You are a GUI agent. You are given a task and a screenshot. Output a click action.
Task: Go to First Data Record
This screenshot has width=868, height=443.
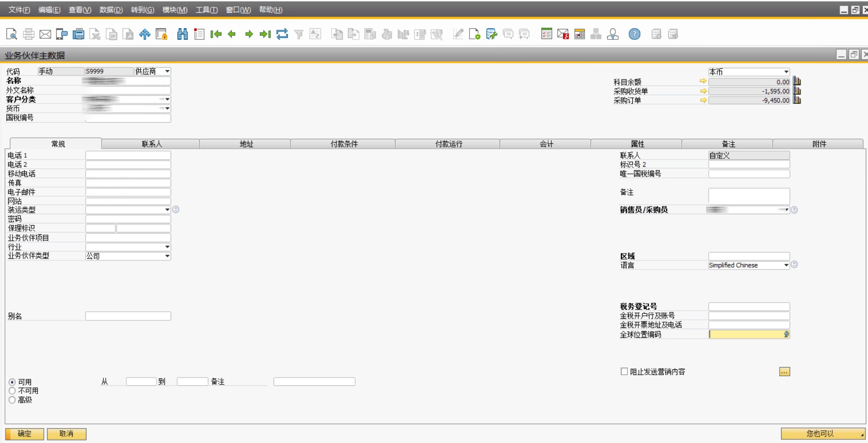[x=216, y=34]
